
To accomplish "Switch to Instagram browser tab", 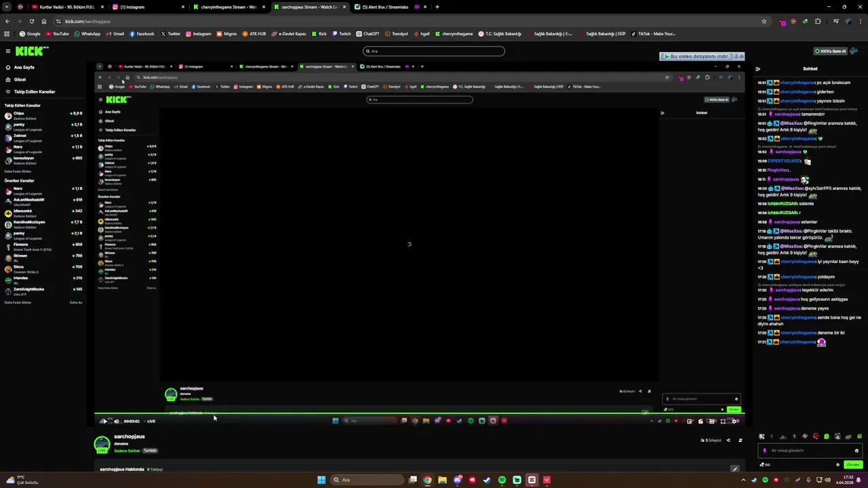I will (x=147, y=7).
